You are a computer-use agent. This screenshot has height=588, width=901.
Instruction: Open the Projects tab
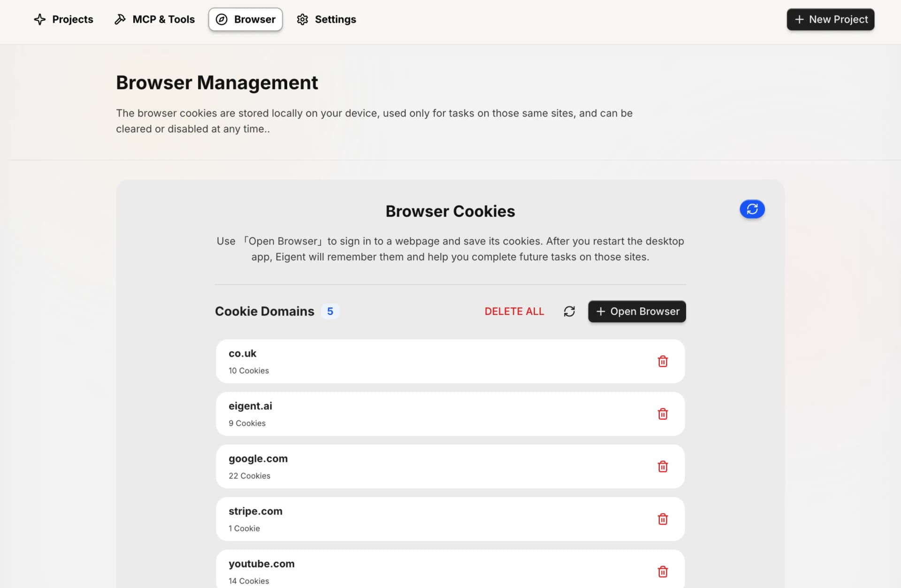tap(64, 19)
